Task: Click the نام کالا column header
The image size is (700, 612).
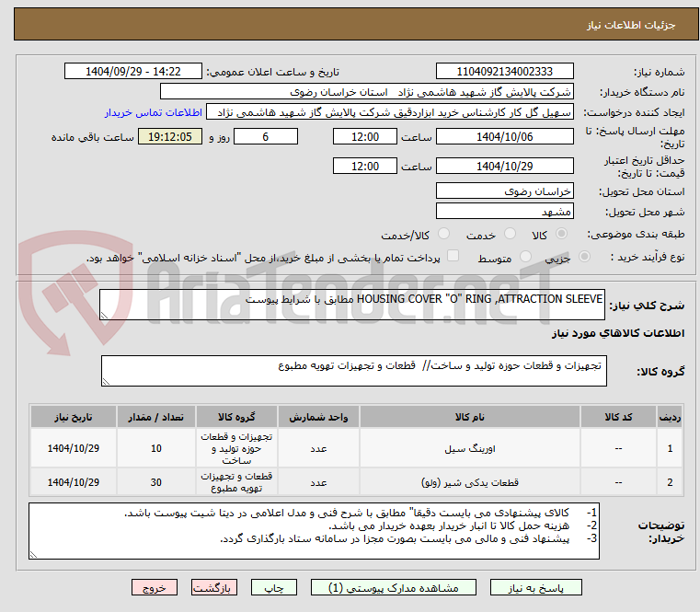Action: (x=470, y=417)
